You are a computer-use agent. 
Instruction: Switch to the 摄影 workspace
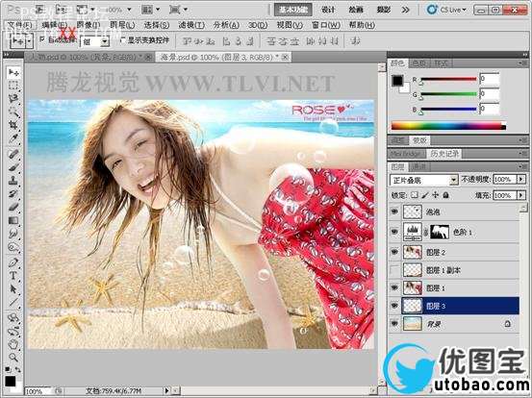(x=384, y=10)
